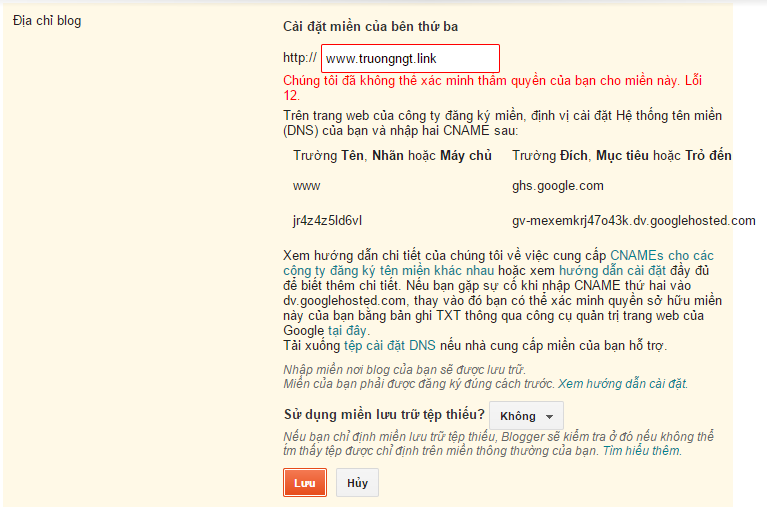Select the ghs.google.com destination value

point(558,186)
